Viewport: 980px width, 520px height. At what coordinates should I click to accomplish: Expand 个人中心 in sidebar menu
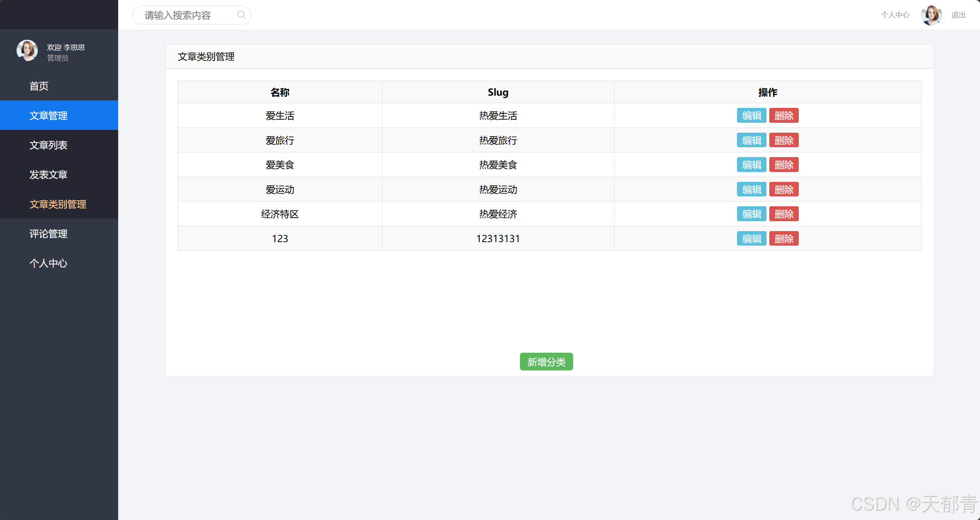pos(48,263)
